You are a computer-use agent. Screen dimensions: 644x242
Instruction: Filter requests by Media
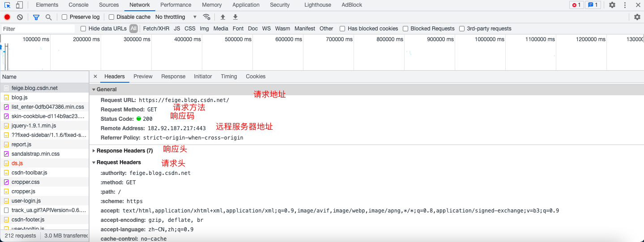[x=221, y=29]
